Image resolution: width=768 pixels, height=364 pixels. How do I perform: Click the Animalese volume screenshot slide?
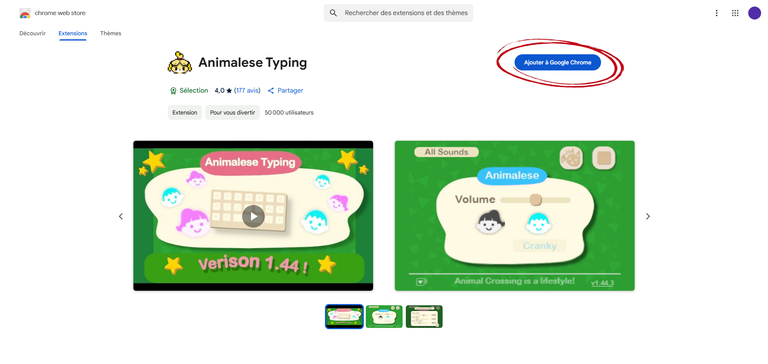[x=515, y=216]
